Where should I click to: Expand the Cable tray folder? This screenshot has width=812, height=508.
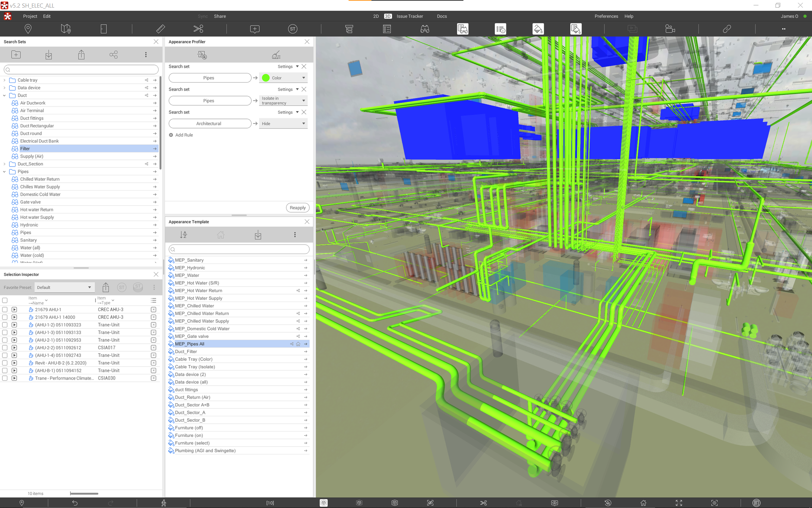pyautogui.click(x=4, y=80)
